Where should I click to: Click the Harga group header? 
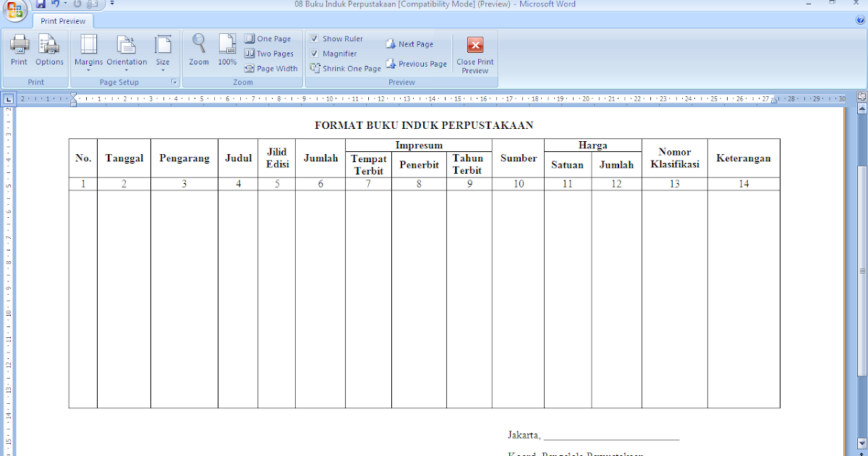point(593,145)
